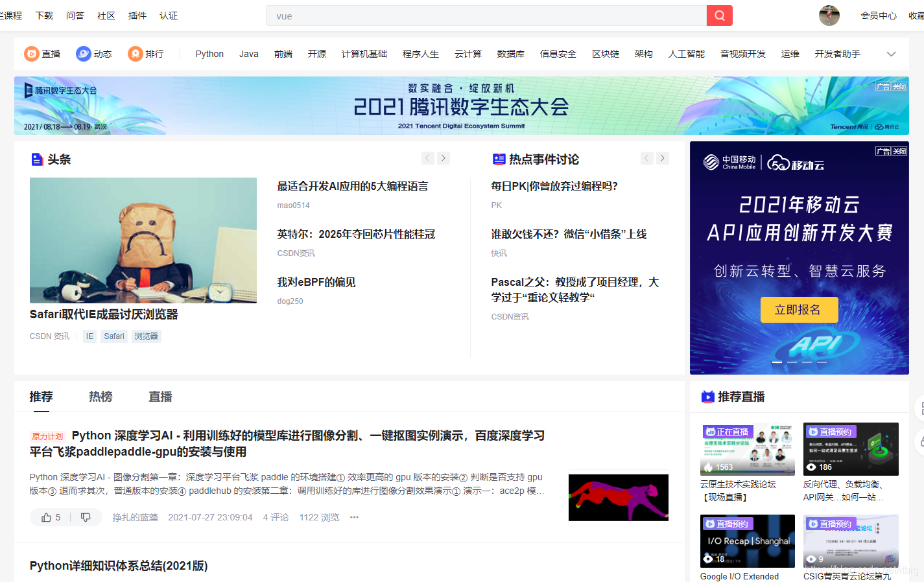Go to previous 头条 headlines page

(x=428, y=158)
